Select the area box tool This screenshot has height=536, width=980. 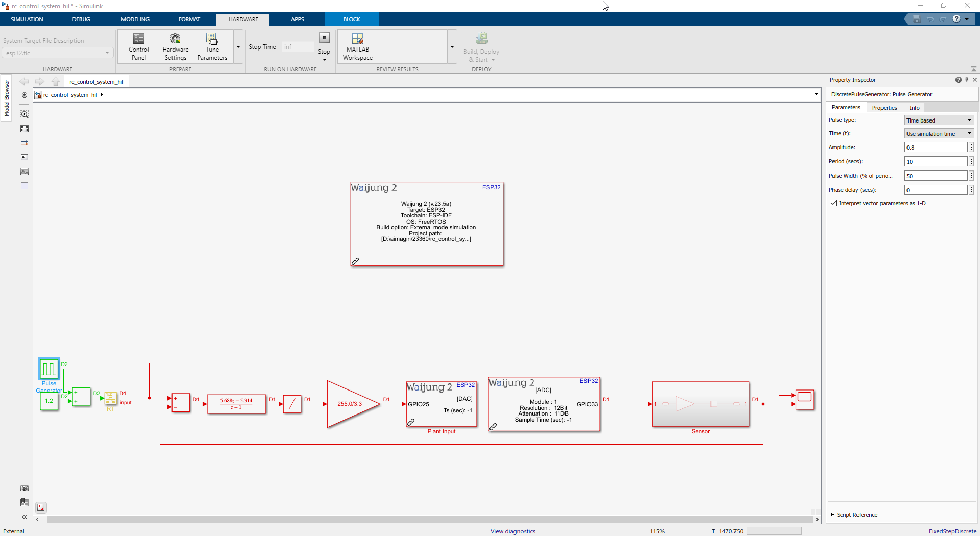pos(24,186)
